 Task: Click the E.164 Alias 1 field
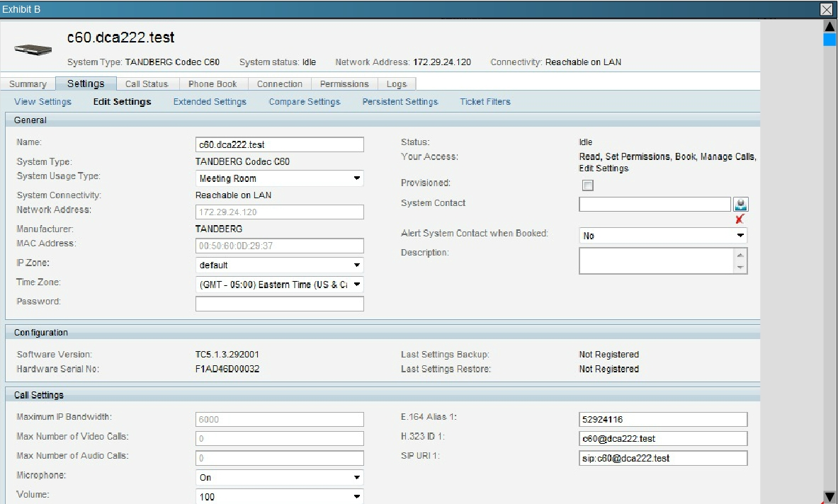662,419
